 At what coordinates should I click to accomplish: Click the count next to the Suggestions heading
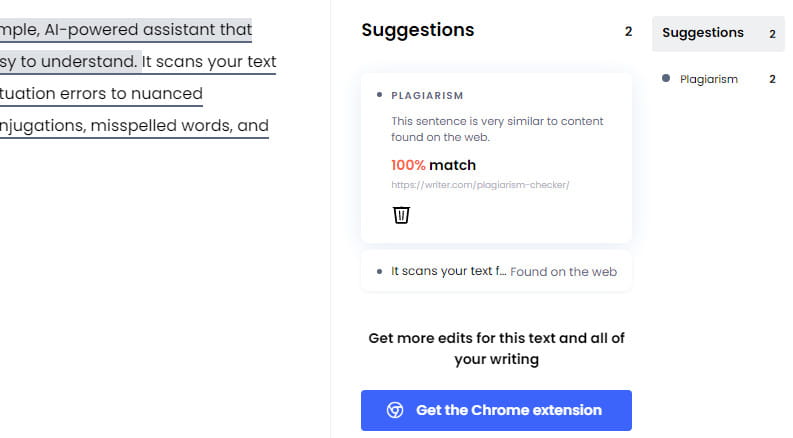[x=628, y=32]
